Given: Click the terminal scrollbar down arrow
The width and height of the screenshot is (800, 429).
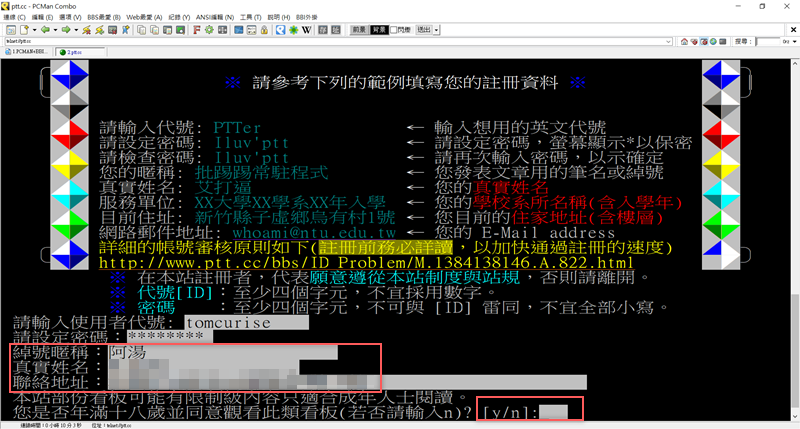Looking at the screenshot, I should point(795,417).
